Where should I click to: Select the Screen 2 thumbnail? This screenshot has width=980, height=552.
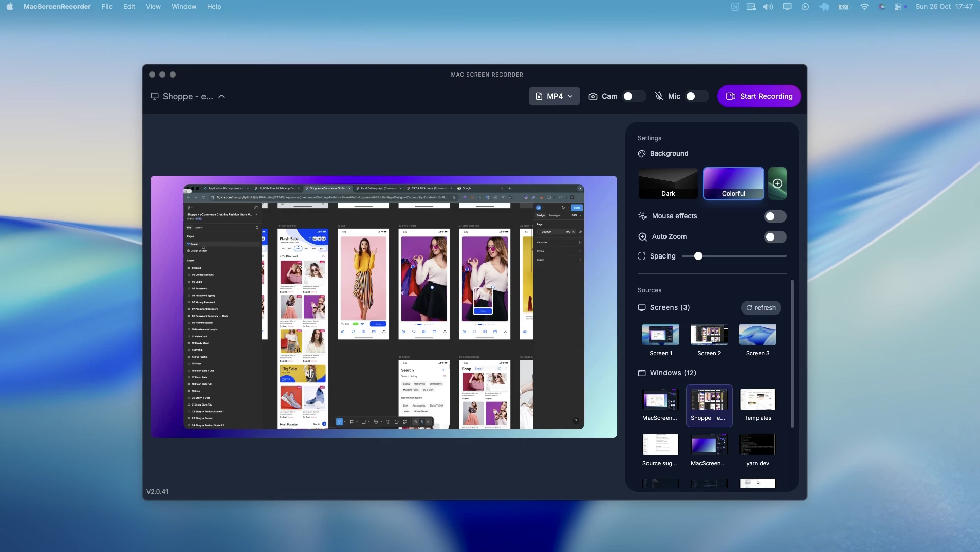point(709,335)
